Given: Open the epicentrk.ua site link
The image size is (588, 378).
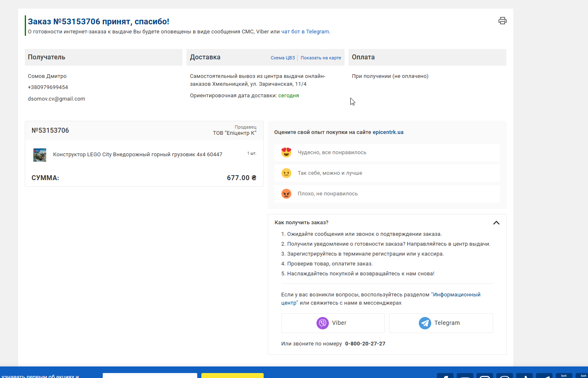Looking at the screenshot, I should pos(388,132).
